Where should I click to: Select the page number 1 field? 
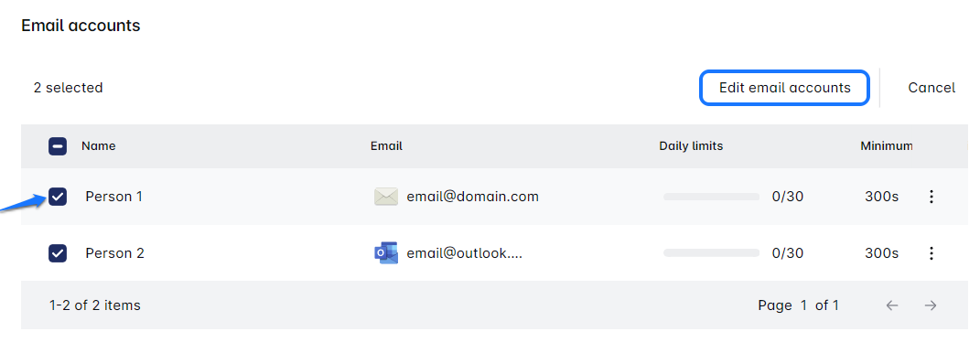point(804,305)
